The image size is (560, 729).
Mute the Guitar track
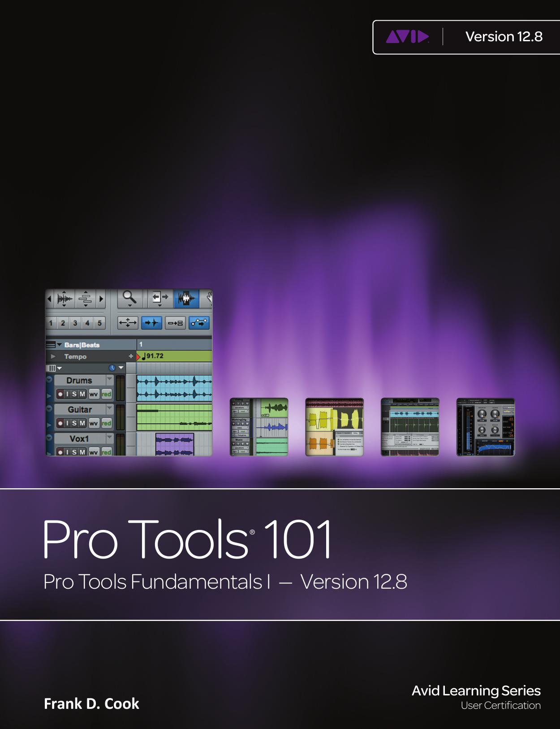[82, 423]
